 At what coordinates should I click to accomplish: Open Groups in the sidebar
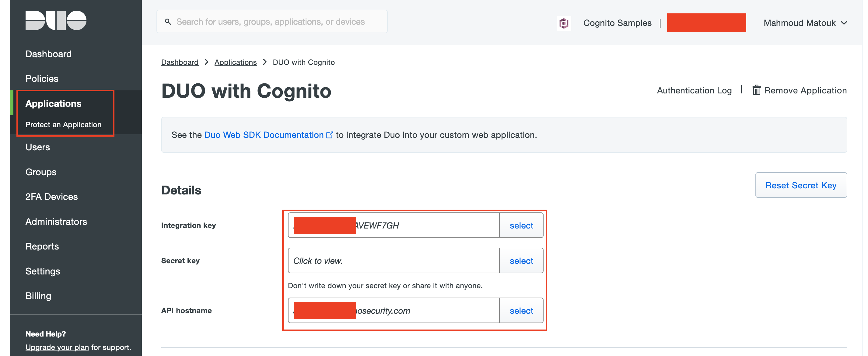tap(41, 172)
